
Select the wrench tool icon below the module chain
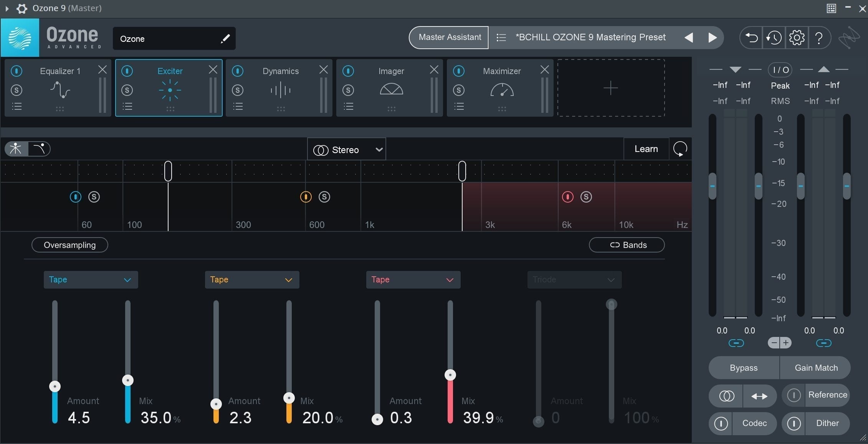click(x=15, y=149)
